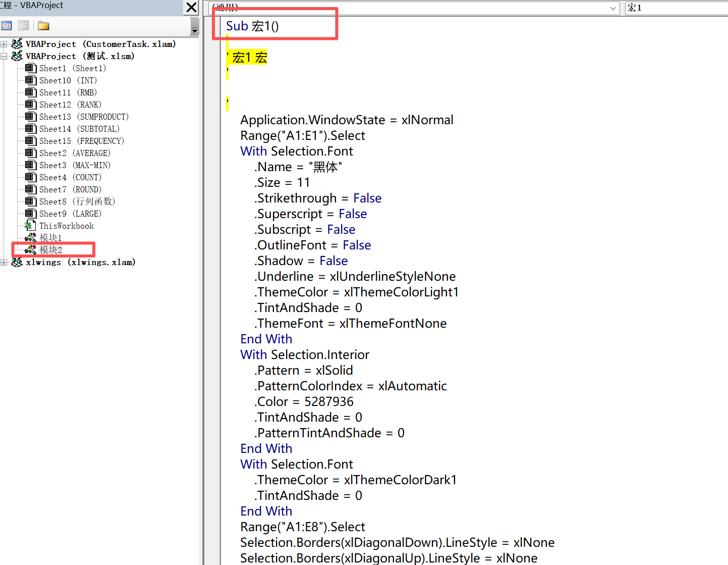The height and width of the screenshot is (565, 728).
Task: Click the Sub 宏1() declaration line
Action: point(252,26)
